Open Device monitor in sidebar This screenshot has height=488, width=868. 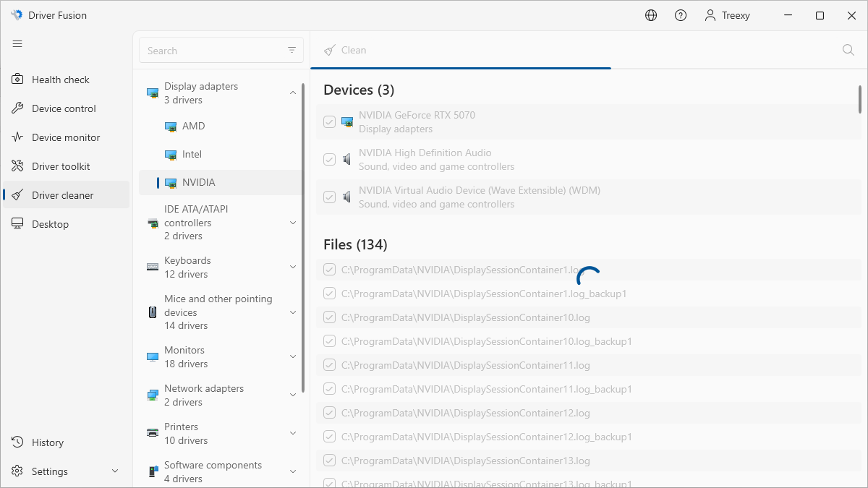[66, 137]
